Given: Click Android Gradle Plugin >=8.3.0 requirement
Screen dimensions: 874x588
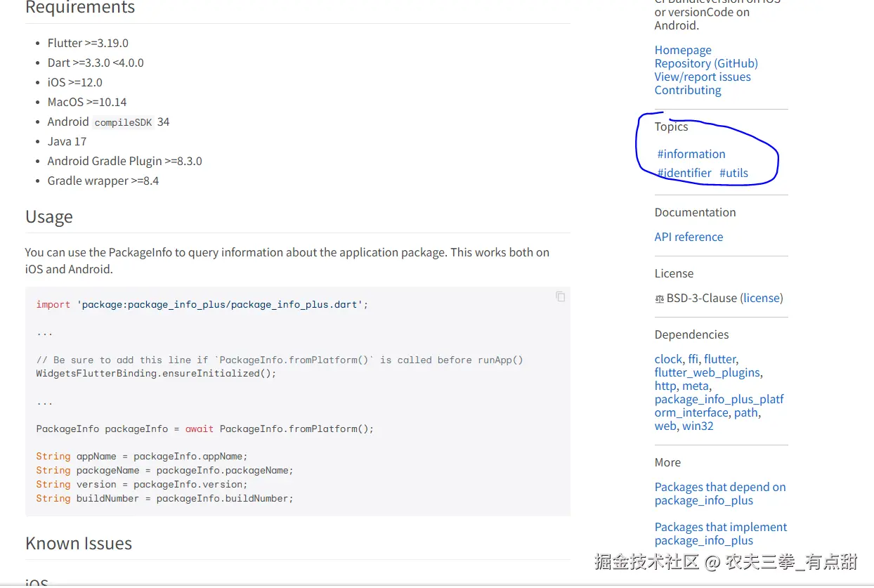Looking at the screenshot, I should (x=125, y=161).
